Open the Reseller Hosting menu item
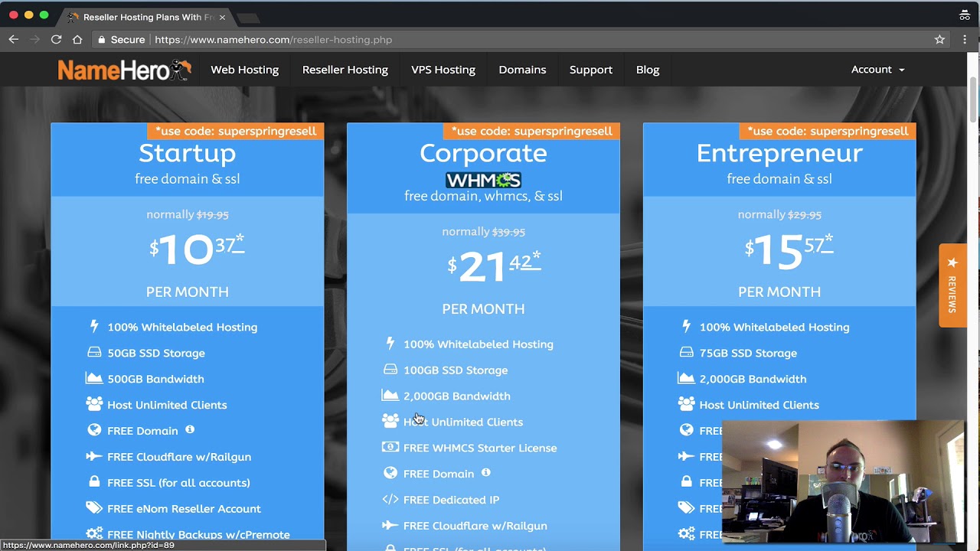Image resolution: width=980 pixels, height=551 pixels. click(345, 70)
